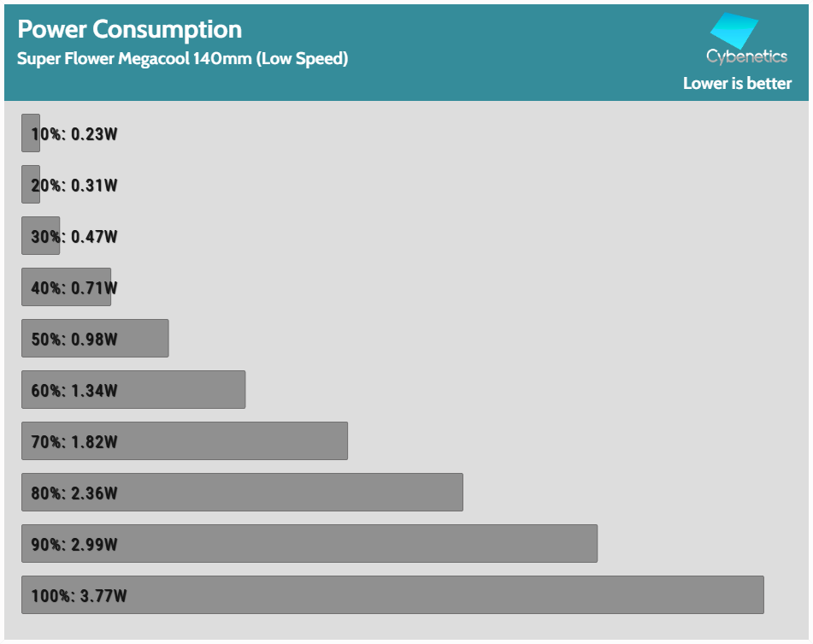This screenshot has height=644, width=813.
Task: Click the 10% bar showing 0.23W
Action: (30, 133)
